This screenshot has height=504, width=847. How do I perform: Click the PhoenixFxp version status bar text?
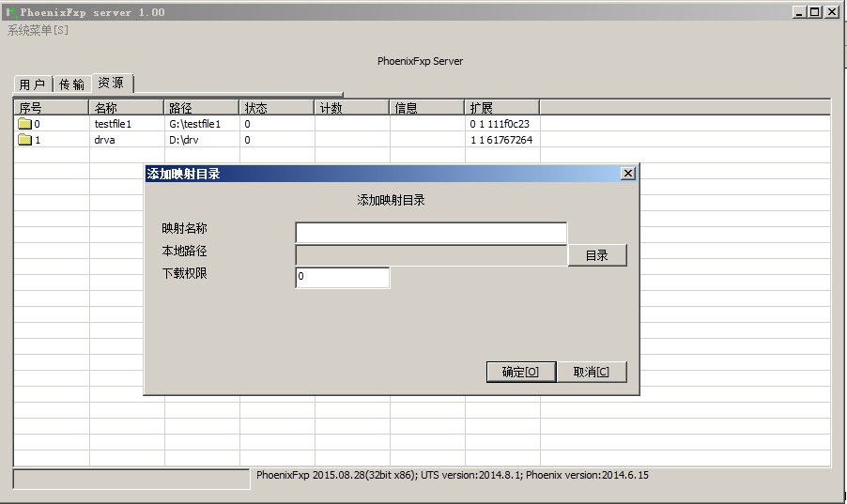click(x=453, y=475)
